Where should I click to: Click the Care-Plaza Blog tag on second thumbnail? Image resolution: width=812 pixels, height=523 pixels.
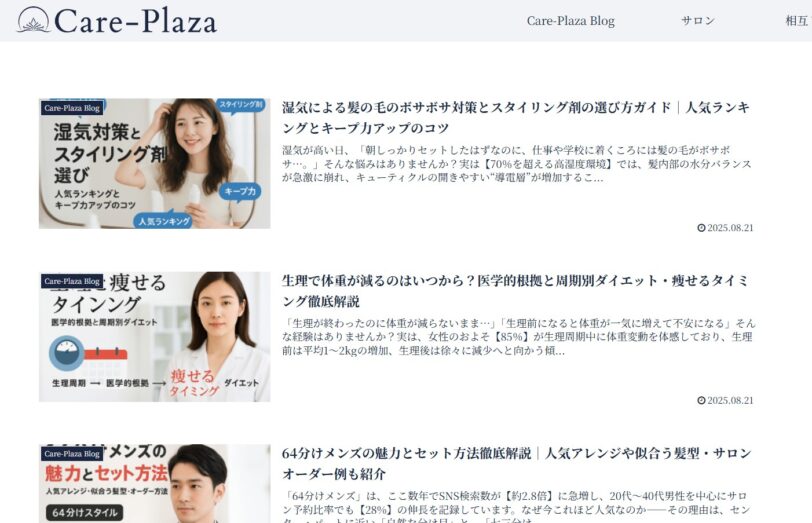(72, 281)
